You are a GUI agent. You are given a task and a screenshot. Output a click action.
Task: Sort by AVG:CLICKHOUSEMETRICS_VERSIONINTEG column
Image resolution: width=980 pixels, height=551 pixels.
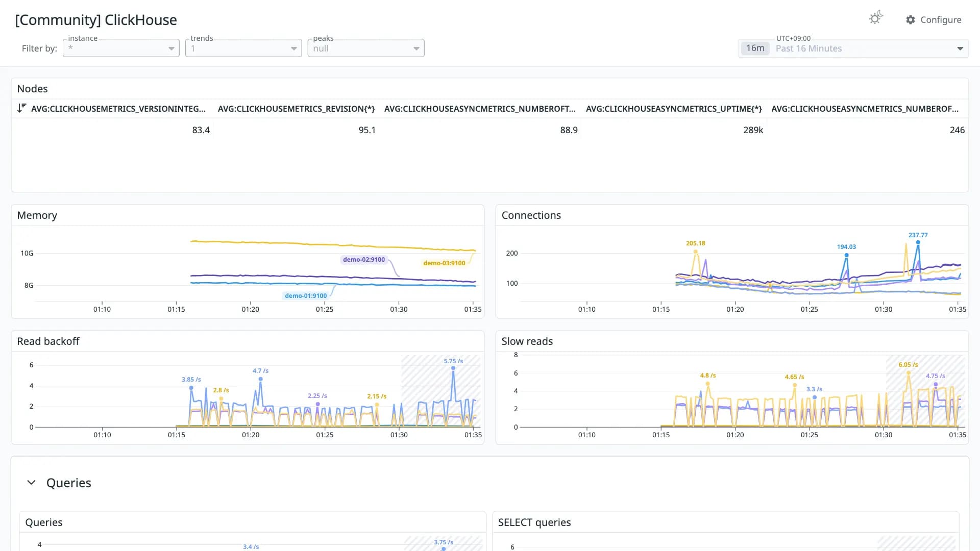118,109
